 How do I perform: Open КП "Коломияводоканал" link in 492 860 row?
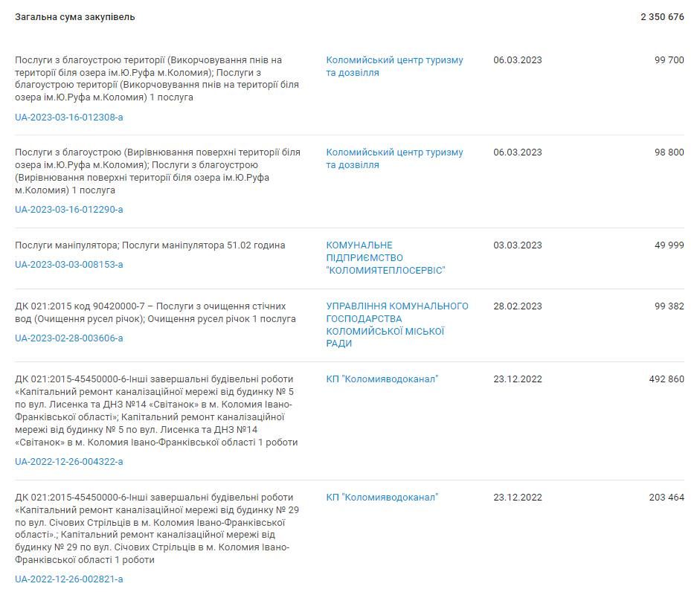382,379
